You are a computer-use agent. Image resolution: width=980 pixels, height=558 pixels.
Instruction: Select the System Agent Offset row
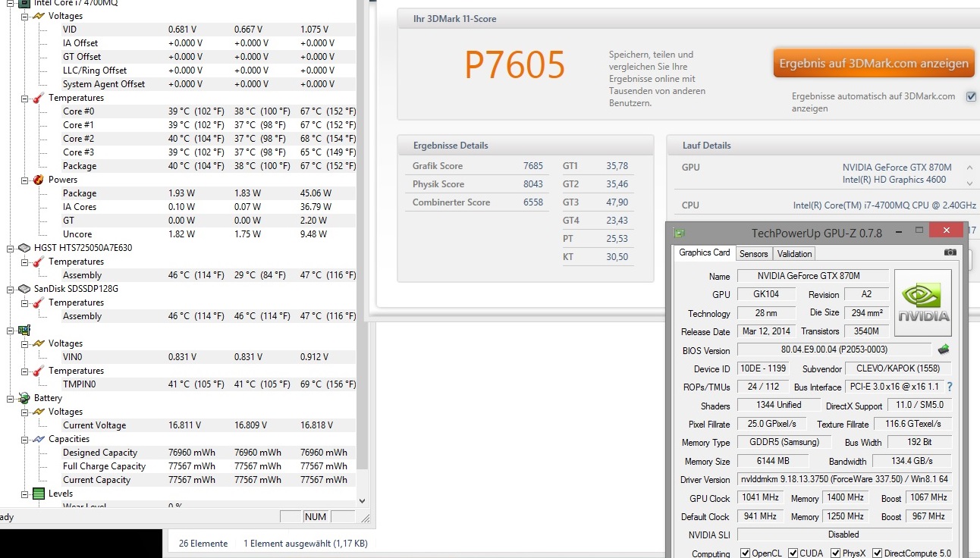pyautogui.click(x=209, y=84)
